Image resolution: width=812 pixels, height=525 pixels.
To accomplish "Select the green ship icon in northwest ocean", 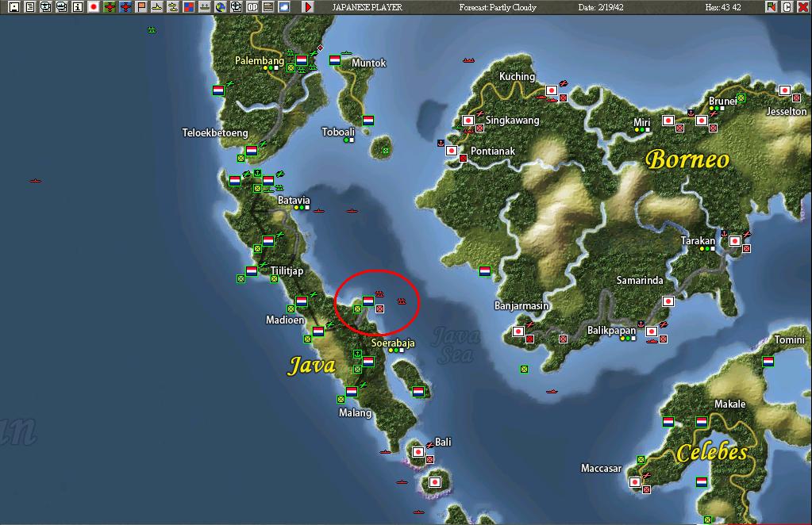I will tap(152, 30).
